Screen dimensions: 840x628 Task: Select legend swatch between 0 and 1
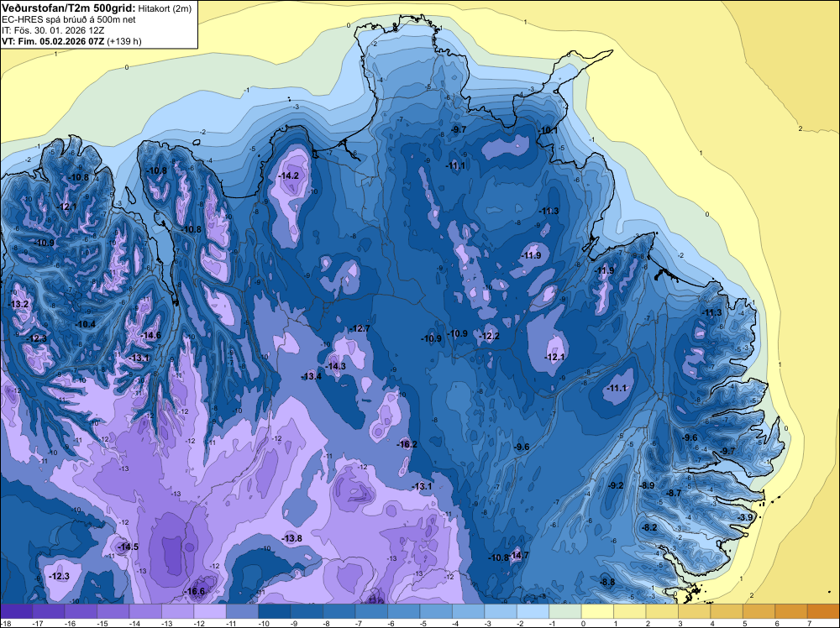[x=597, y=611]
